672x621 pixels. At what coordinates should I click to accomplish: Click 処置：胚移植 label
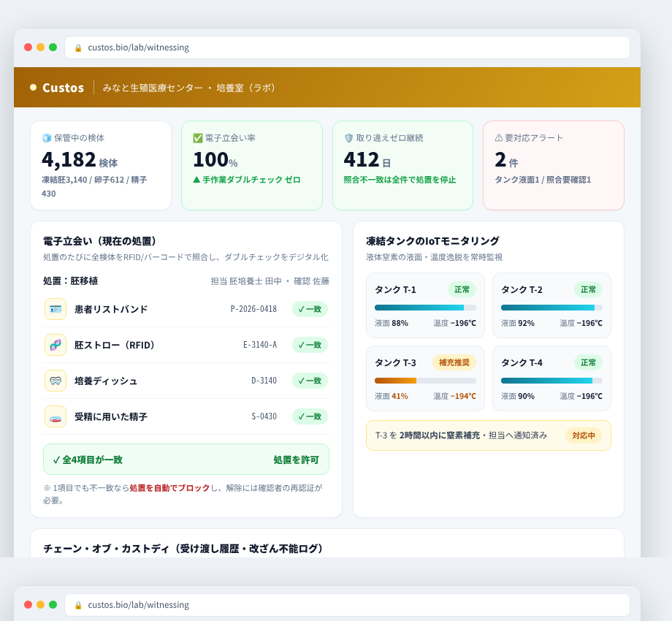(x=70, y=281)
